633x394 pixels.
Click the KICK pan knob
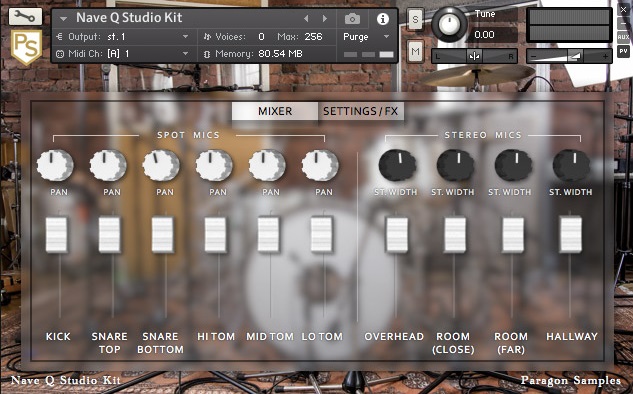55,165
